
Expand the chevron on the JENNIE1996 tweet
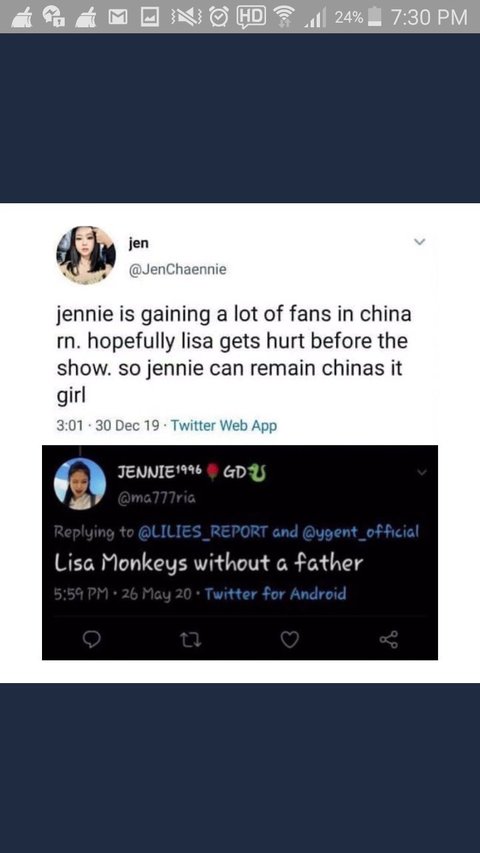(x=422, y=473)
